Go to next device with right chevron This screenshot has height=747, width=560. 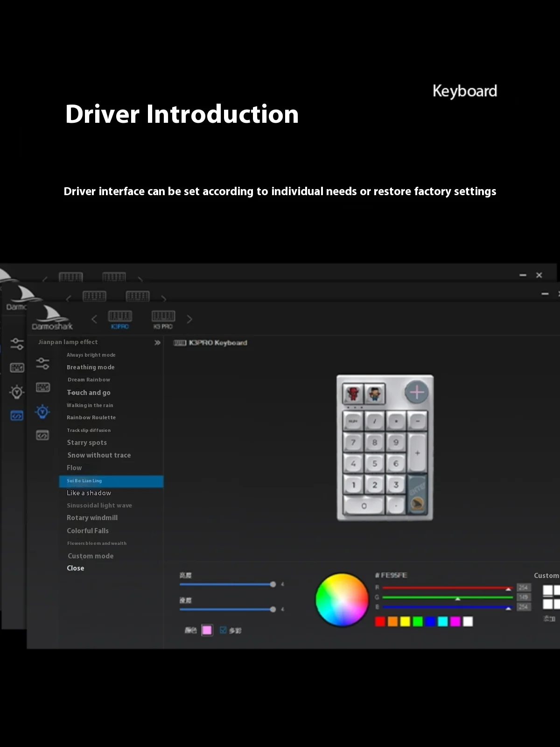click(x=189, y=319)
